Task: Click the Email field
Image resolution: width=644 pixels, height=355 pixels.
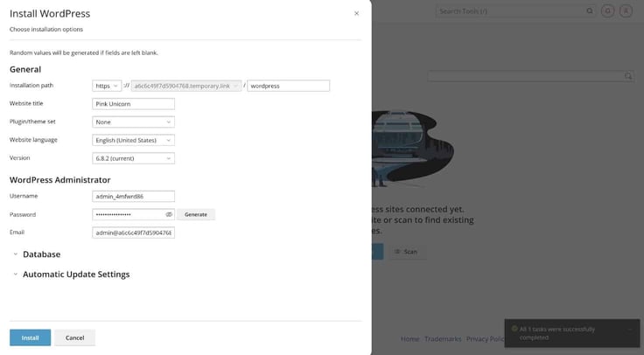Action: point(134,233)
